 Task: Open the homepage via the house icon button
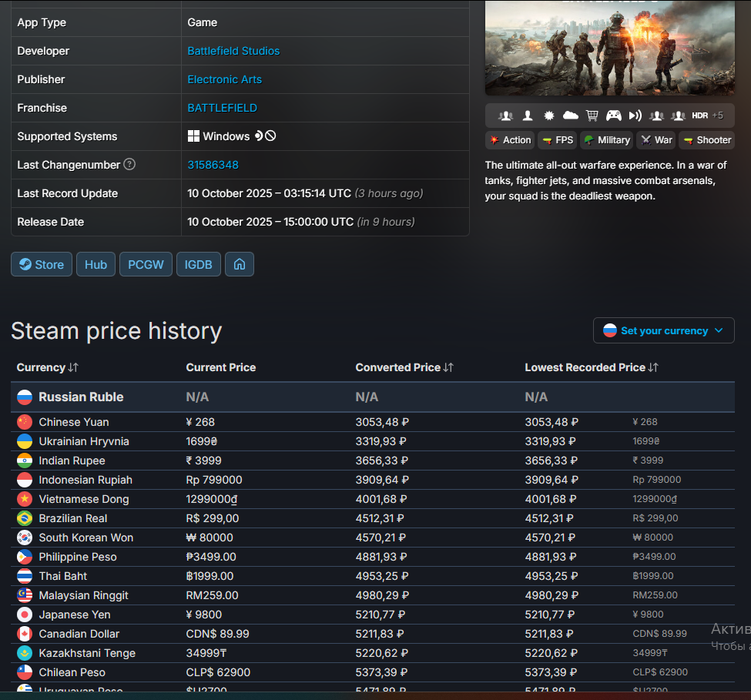tap(240, 264)
